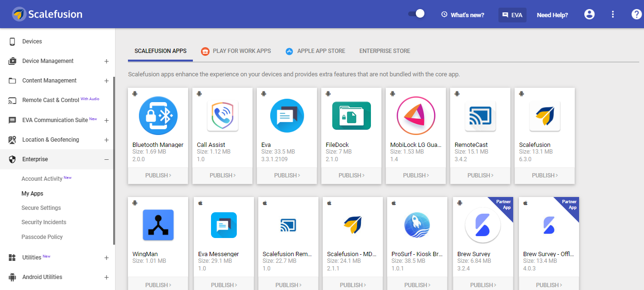Click the Location & Geofencing map icon

tap(12, 140)
